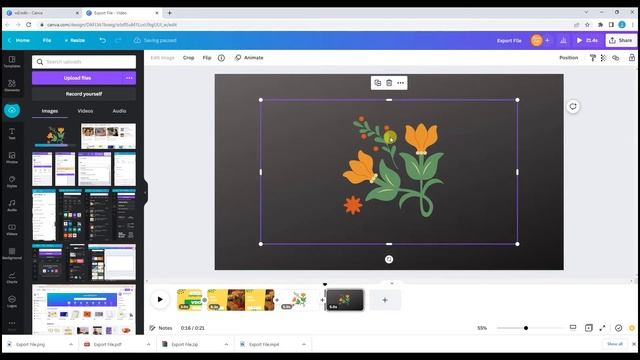Select the dark flower page in timeline
Screen dimensions: 640x360
click(x=344, y=300)
